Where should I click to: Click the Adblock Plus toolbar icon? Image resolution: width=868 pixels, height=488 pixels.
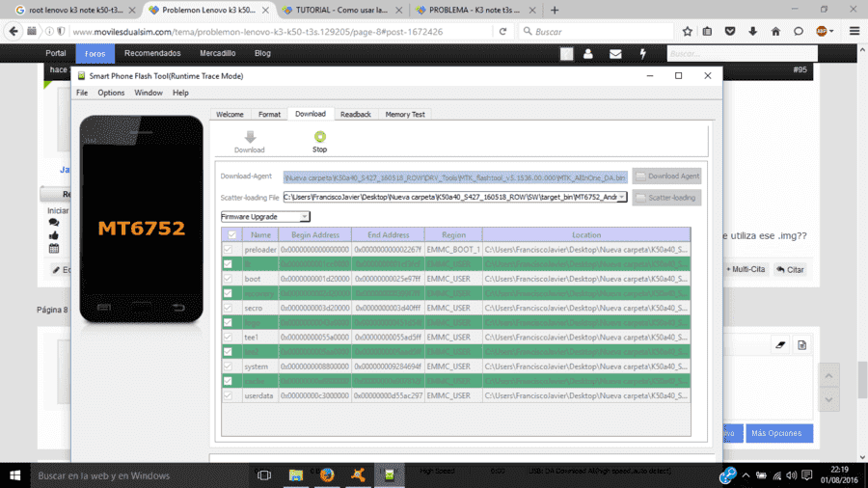pyautogui.click(x=822, y=32)
